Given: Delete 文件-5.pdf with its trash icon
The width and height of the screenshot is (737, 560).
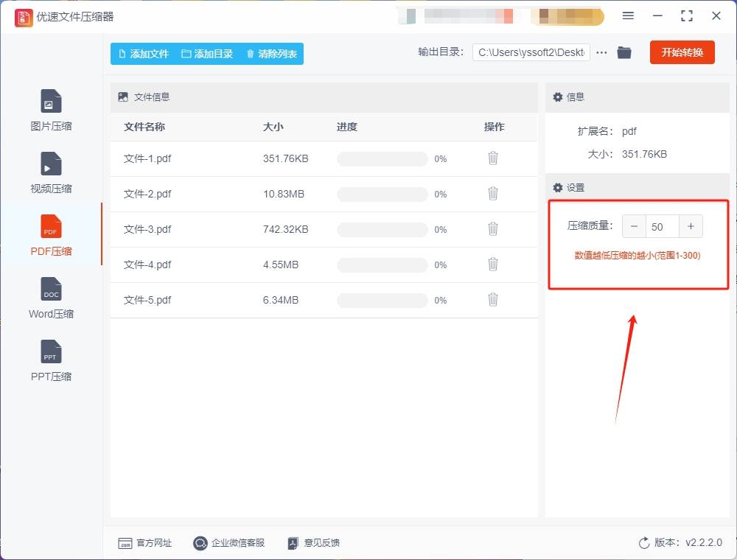Looking at the screenshot, I should 492,299.
